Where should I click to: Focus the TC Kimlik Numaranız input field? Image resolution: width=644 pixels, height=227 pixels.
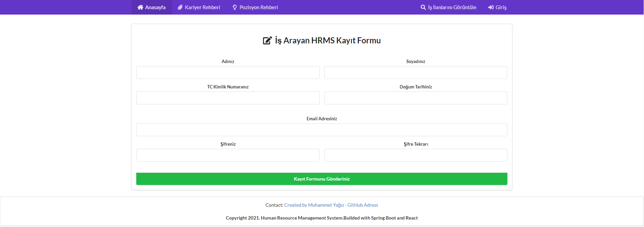(x=228, y=98)
